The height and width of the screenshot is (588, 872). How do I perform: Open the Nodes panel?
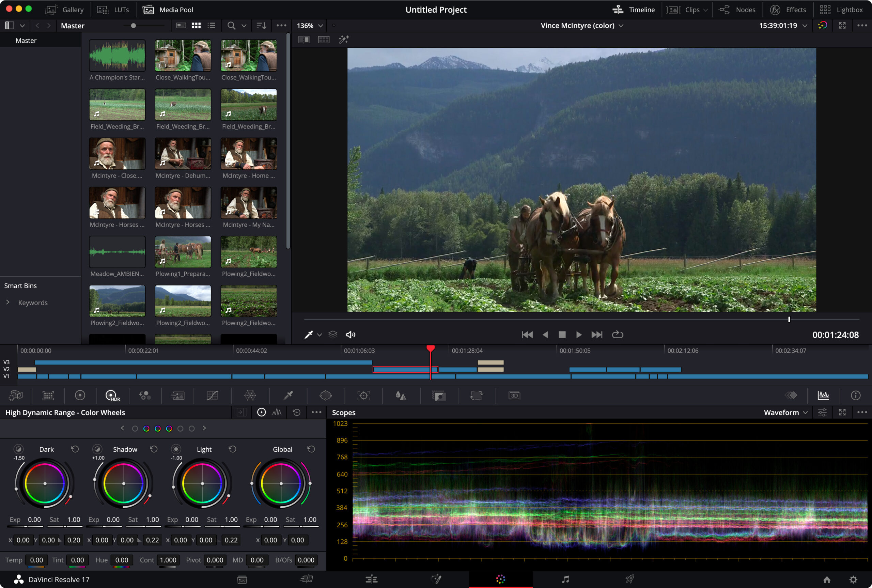pos(737,10)
